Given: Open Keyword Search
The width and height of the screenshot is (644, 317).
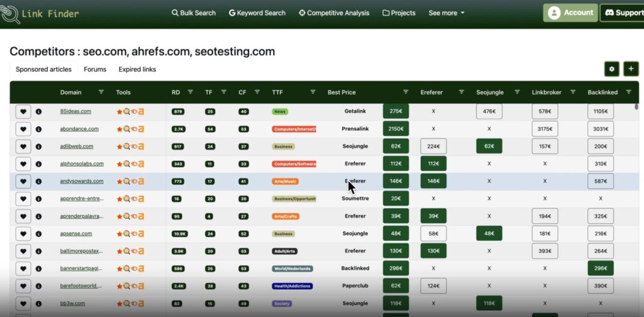Looking at the screenshot, I should pyautogui.click(x=257, y=13).
